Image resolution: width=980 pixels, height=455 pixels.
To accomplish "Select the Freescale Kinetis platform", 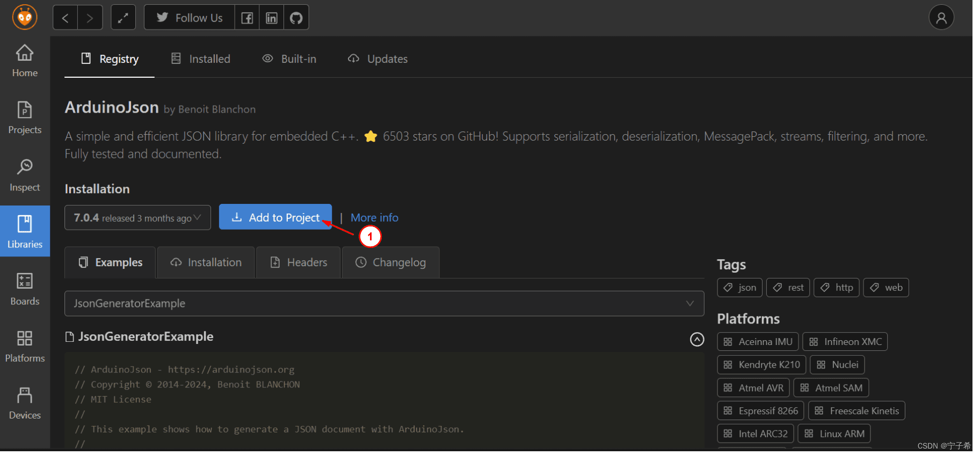I will pos(856,411).
